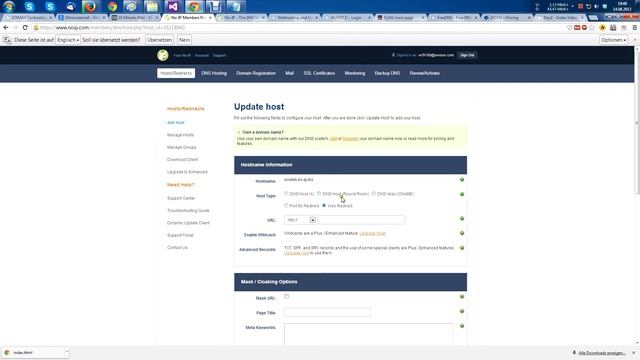Click green help icon beside Hostname
640x360 pixels.
click(x=462, y=180)
